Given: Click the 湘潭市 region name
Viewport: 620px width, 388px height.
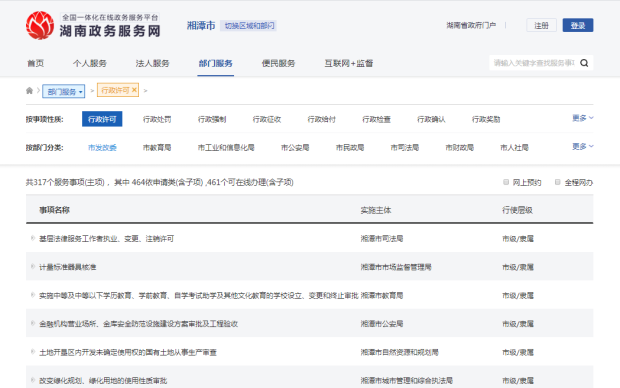Looking at the screenshot, I should pyautogui.click(x=201, y=25).
